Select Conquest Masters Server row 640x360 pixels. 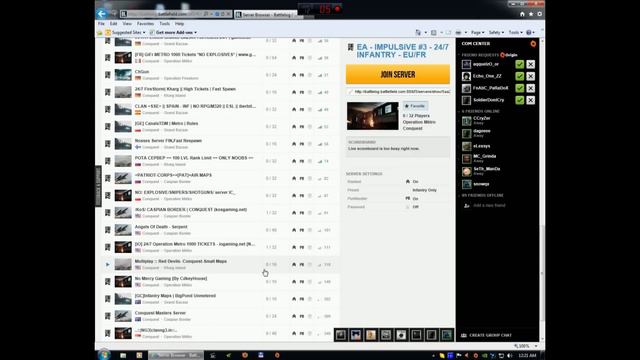[220, 316]
